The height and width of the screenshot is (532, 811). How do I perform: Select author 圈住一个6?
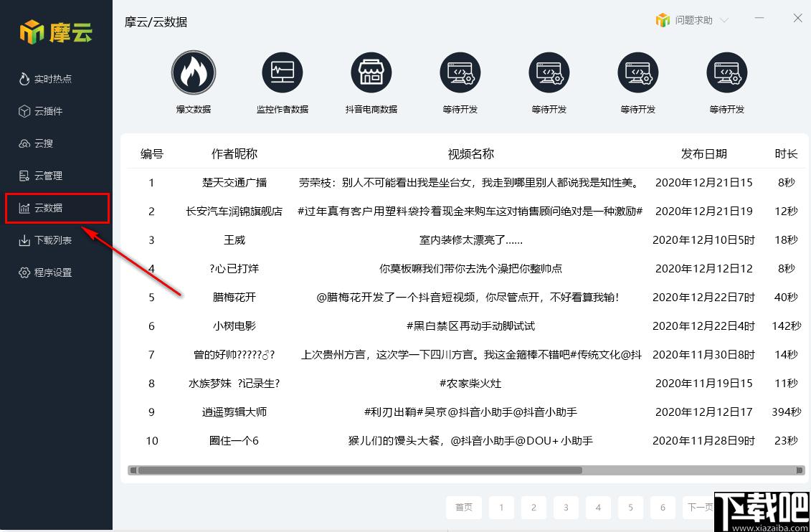pyautogui.click(x=234, y=440)
